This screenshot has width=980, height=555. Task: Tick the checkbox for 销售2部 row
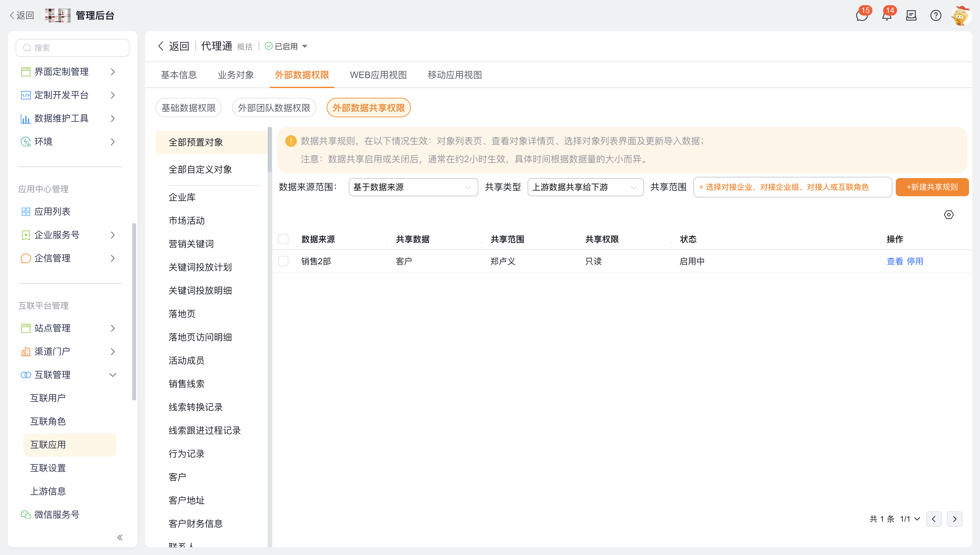click(283, 261)
